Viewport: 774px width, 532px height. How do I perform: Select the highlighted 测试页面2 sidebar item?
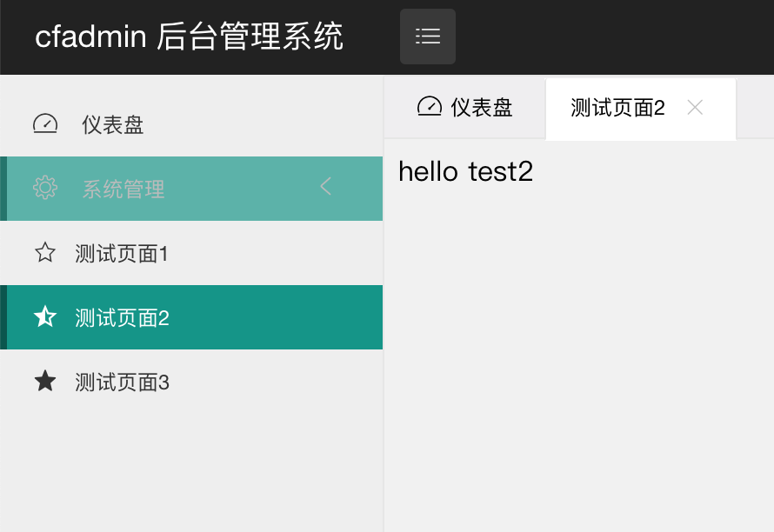(122, 317)
